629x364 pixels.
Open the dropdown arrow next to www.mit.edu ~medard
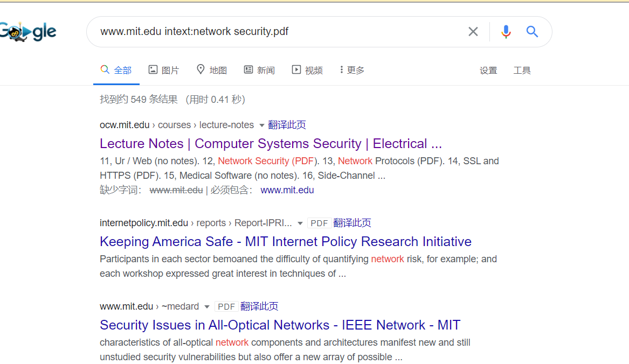click(x=206, y=307)
